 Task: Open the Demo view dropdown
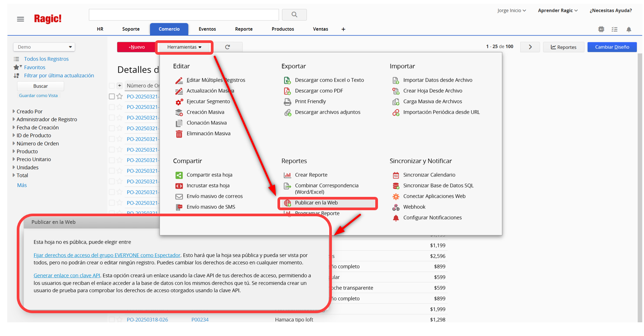pos(44,47)
